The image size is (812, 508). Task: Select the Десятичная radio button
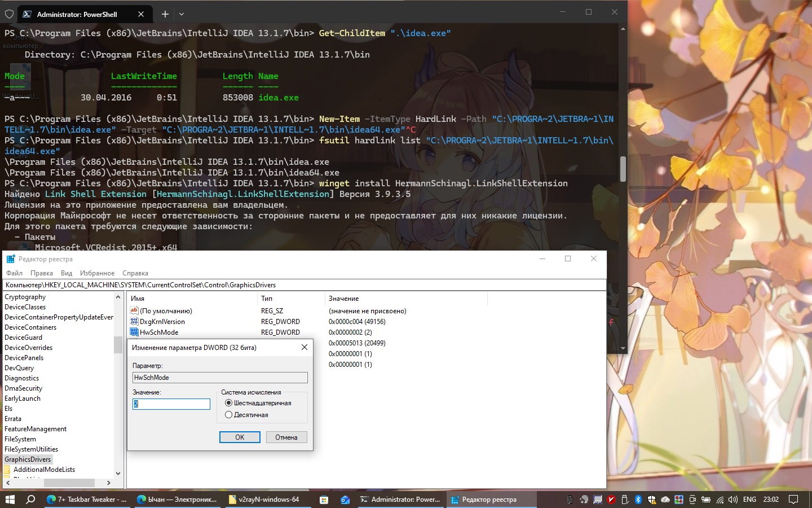click(228, 415)
